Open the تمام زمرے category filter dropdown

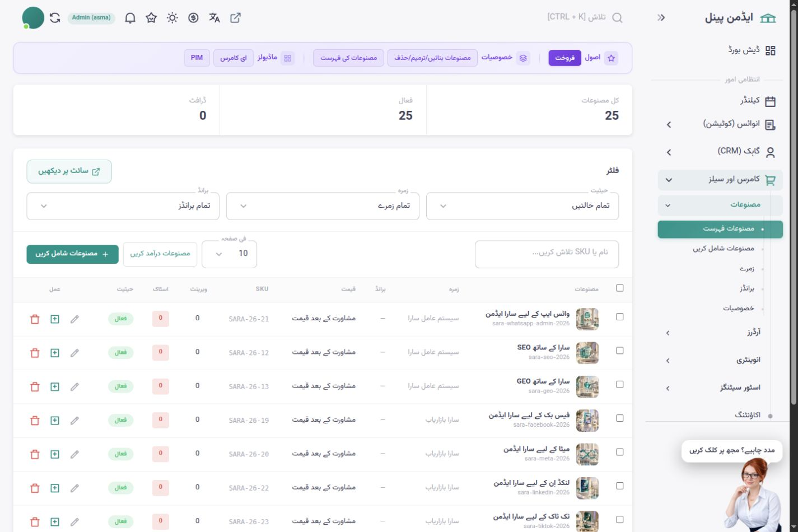[323, 206]
